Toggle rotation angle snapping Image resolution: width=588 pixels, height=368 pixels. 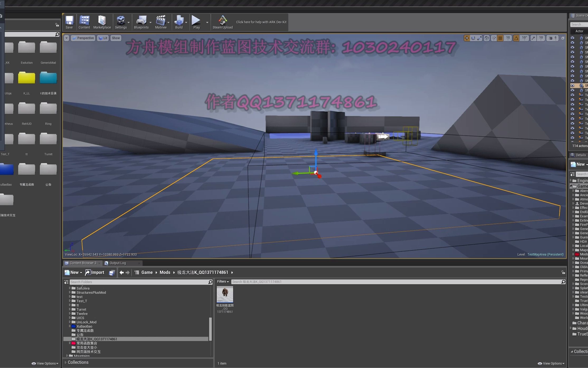[516, 38]
